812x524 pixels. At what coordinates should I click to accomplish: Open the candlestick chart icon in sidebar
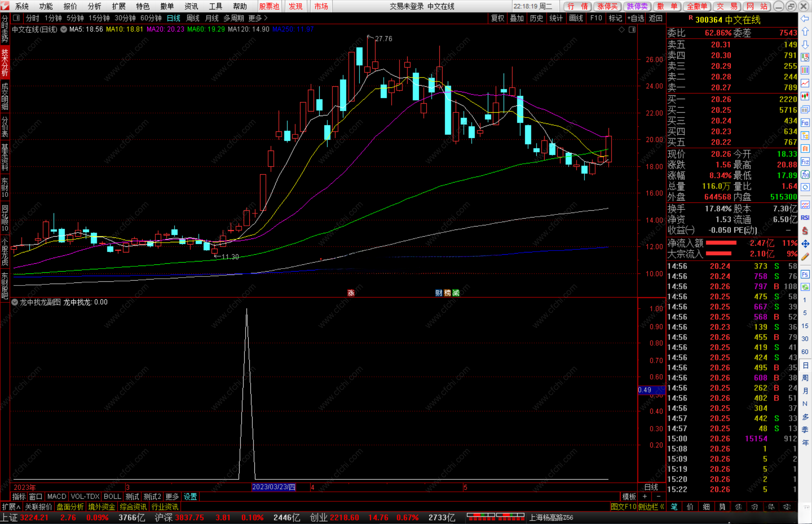(x=805, y=97)
